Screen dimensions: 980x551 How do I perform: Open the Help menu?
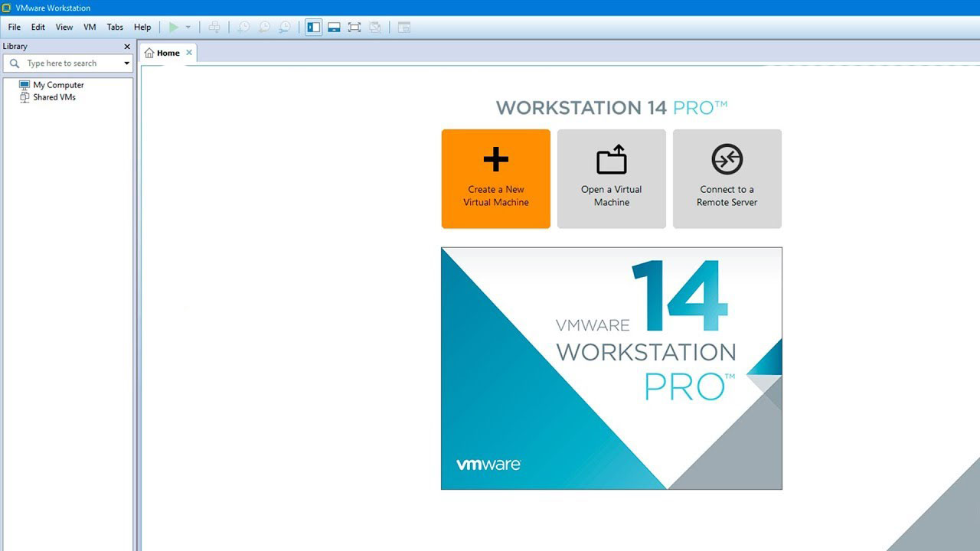(142, 27)
